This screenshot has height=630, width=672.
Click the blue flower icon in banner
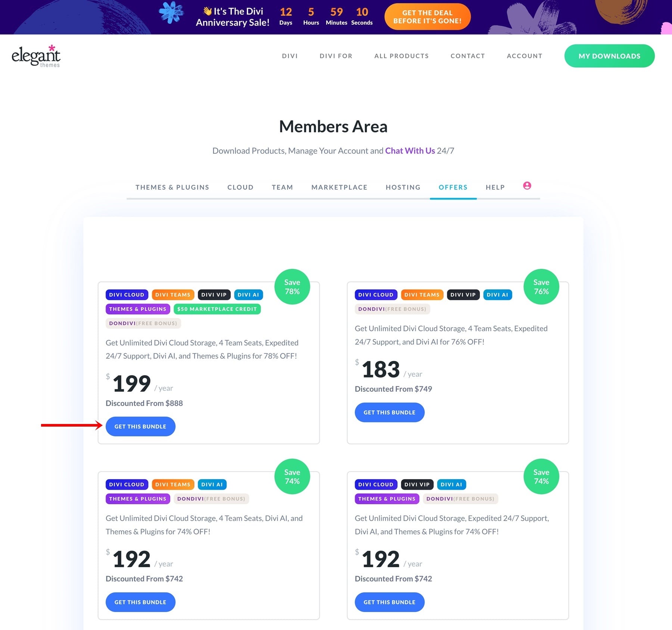coord(171,12)
